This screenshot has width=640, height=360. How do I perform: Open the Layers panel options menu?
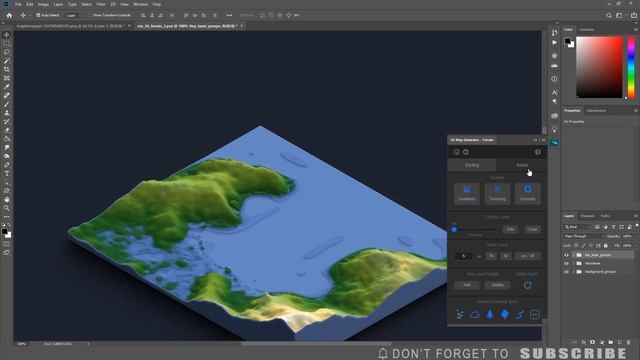tap(636, 216)
